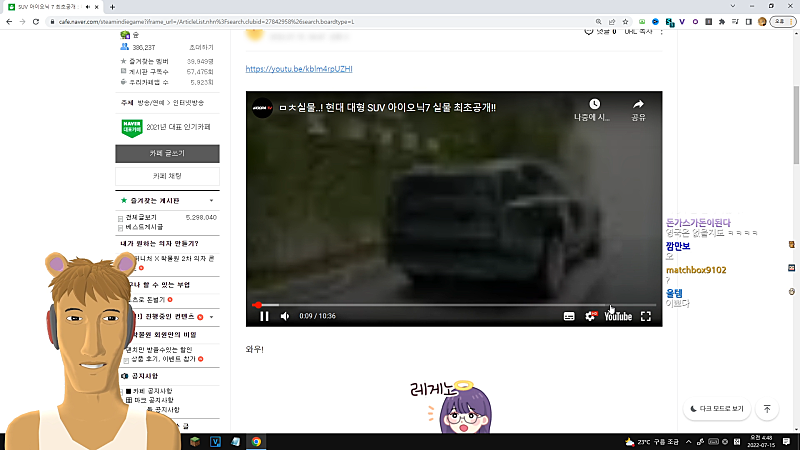Screen dimensions: 800x450
Task: Open the taskbar clock and date
Action: 761,442
